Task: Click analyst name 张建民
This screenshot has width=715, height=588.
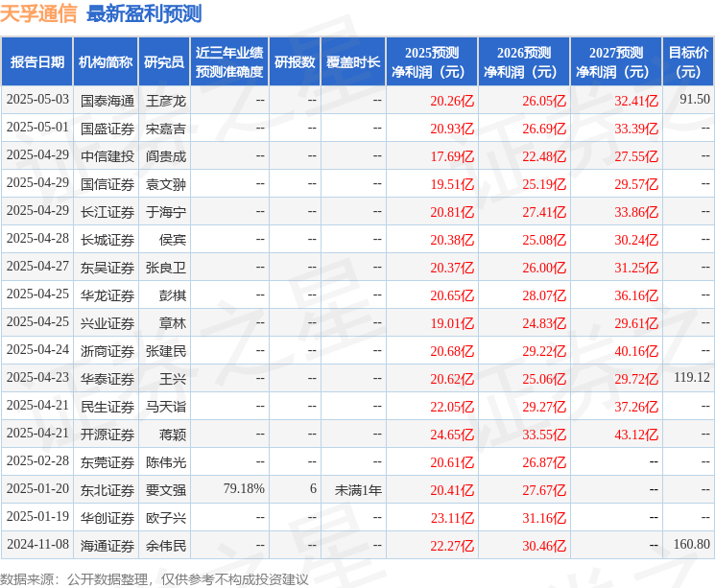Action: 166,351
